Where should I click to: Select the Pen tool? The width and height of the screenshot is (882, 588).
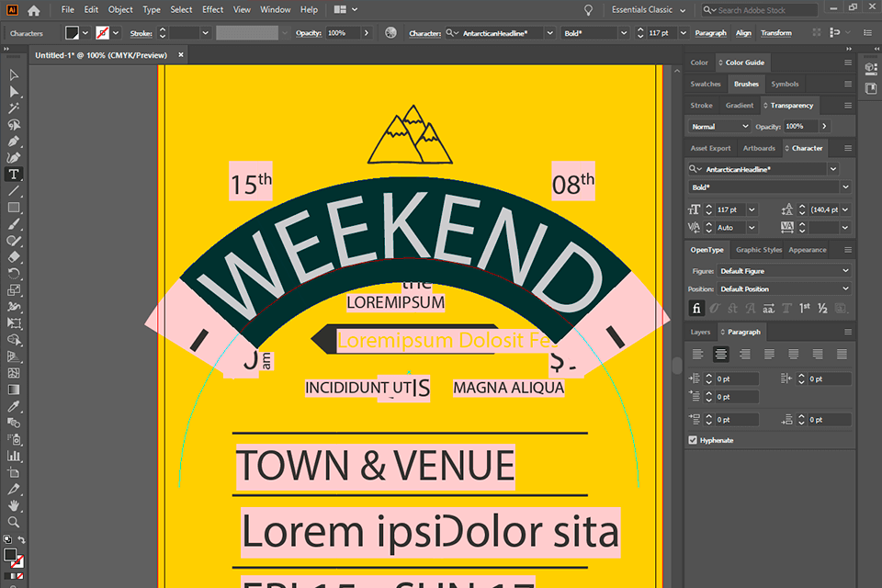14,141
